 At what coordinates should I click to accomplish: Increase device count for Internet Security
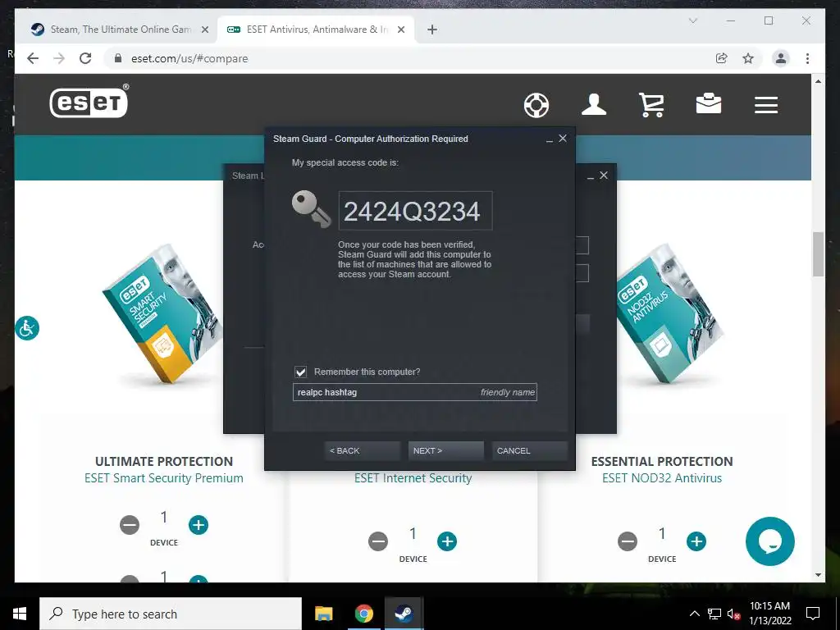[x=447, y=541]
